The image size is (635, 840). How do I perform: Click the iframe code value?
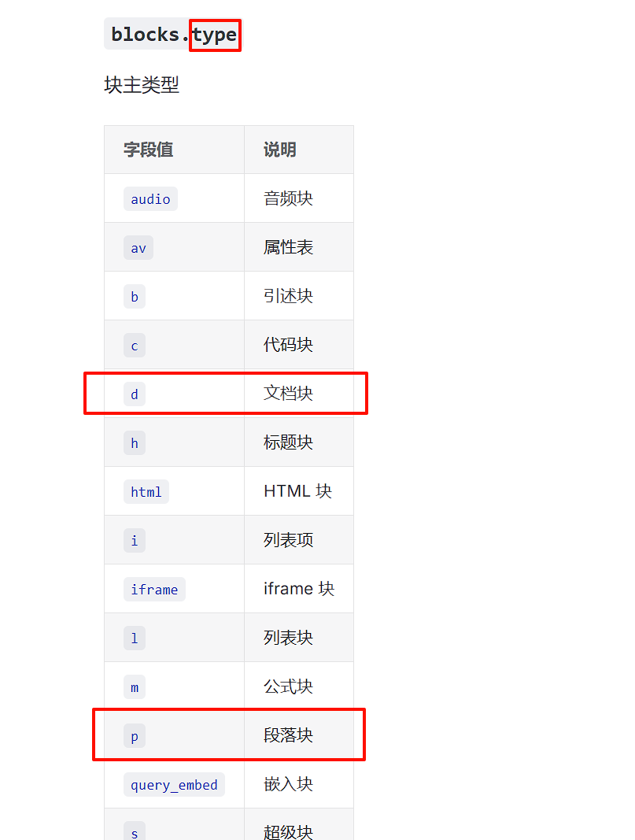154,590
